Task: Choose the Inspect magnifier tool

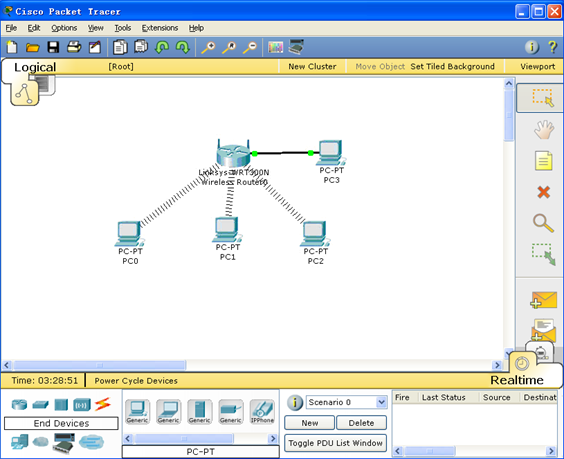Action: [543, 223]
